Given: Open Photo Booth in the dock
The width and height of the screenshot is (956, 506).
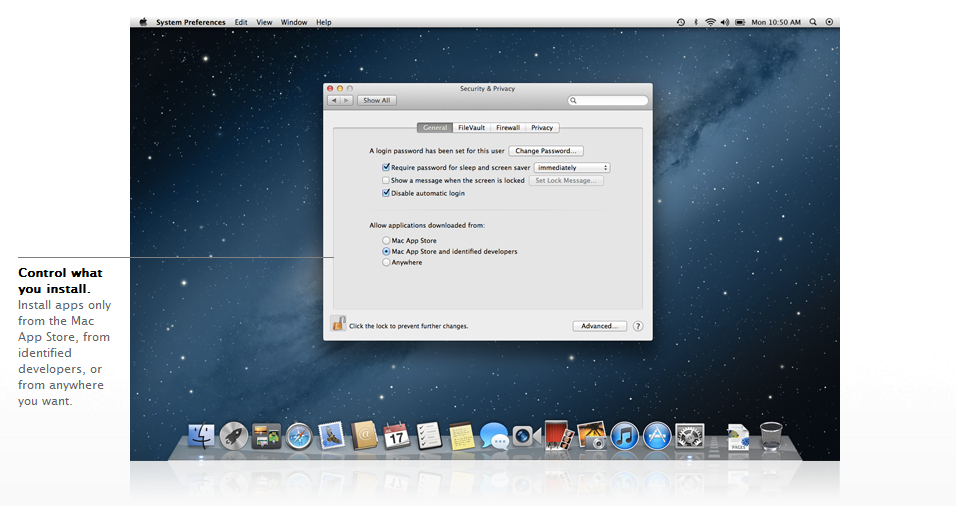Looking at the screenshot, I should click(x=559, y=435).
